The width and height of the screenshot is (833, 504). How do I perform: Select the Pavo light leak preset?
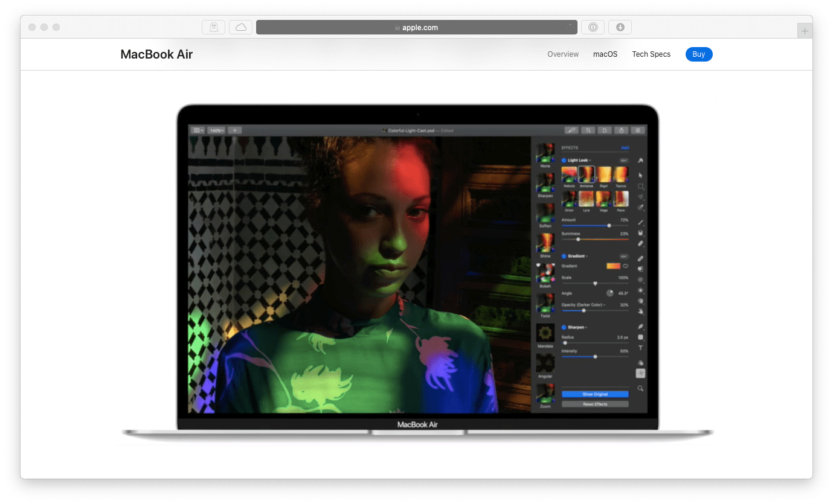(x=621, y=199)
